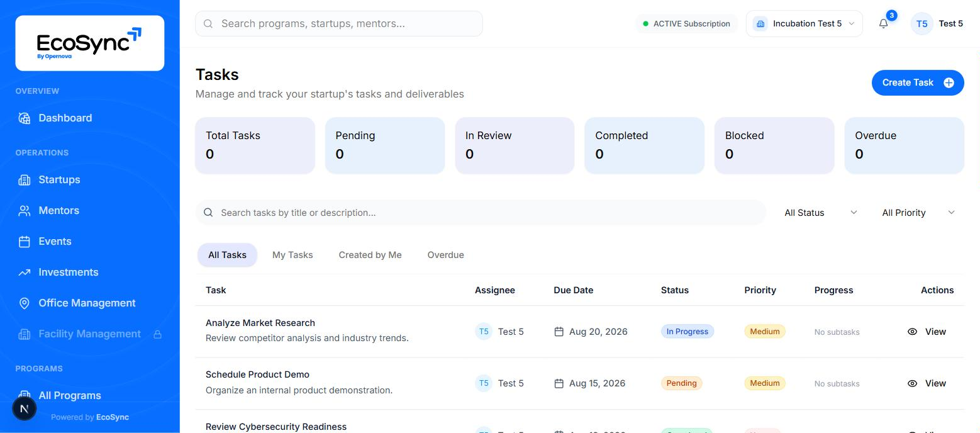Click the Facility Management lock icon

[x=158, y=334]
